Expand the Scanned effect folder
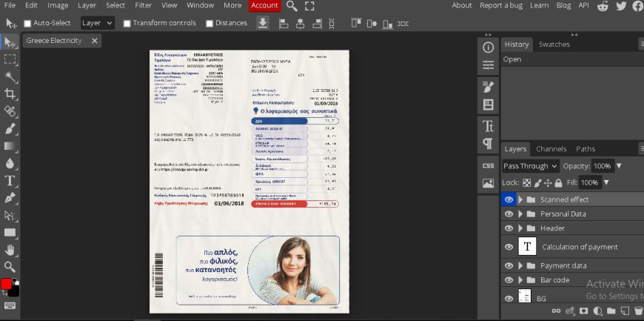The width and height of the screenshot is (644, 321). point(520,199)
